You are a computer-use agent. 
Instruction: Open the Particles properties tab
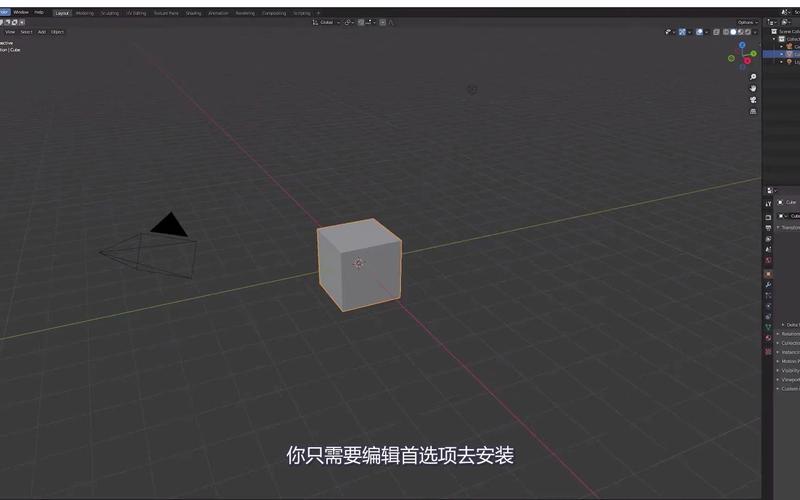pos(768,295)
